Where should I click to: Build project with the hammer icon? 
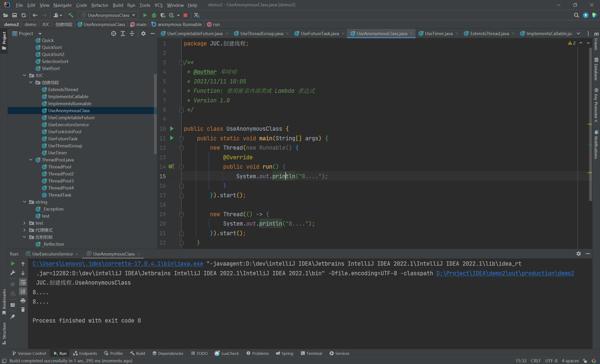pos(71,15)
